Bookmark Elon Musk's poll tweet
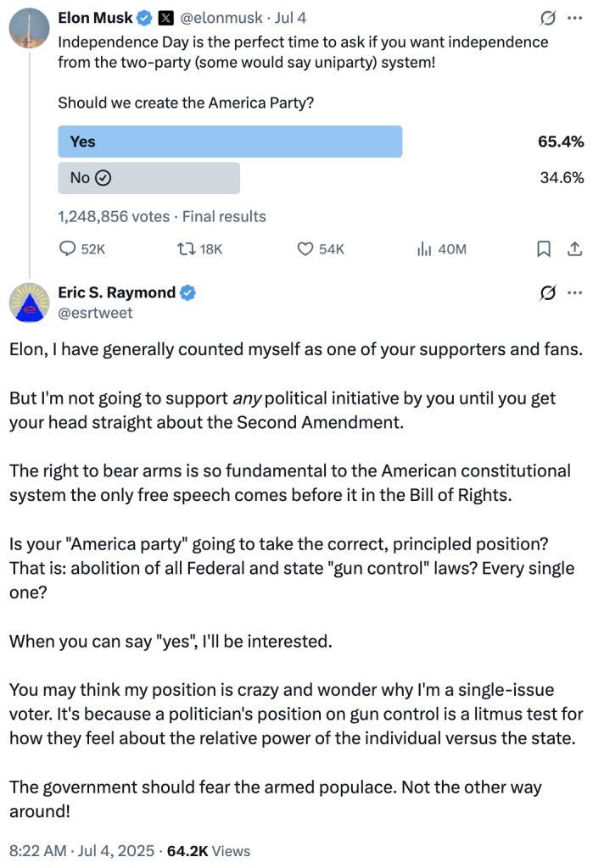Viewport: 593px width, 868px height. point(544,249)
